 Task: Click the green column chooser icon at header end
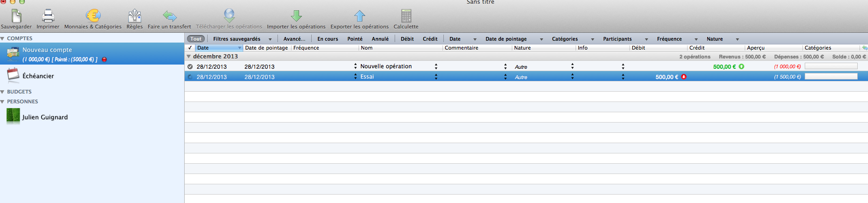click(x=865, y=48)
